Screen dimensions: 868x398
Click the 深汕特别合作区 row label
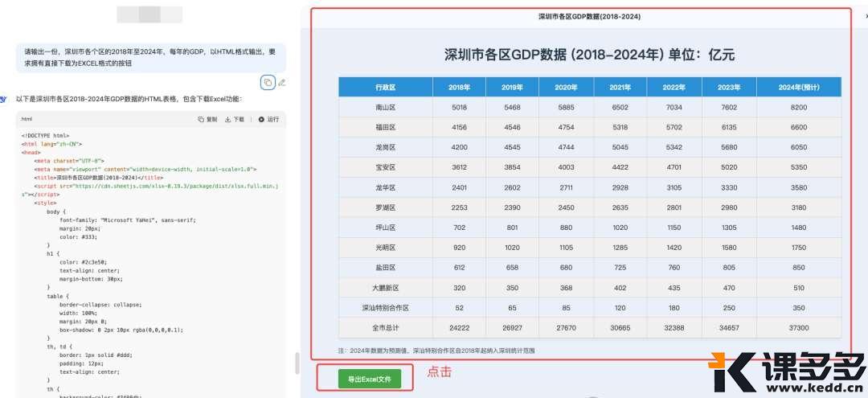(385, 308)
